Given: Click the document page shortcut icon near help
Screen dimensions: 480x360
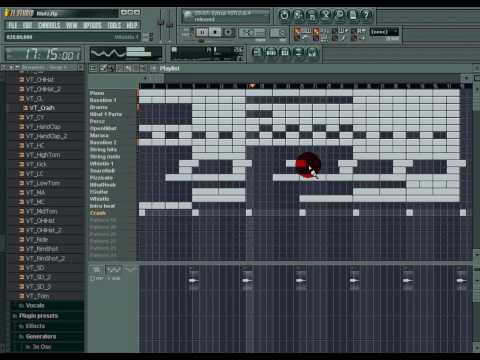Looking at the screenshot, I should click(353, 15).
